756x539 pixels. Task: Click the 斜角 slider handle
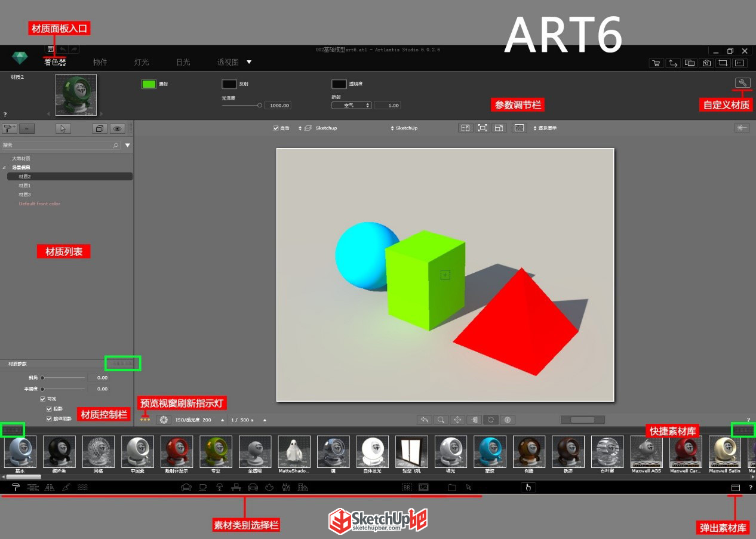point(42,378)
